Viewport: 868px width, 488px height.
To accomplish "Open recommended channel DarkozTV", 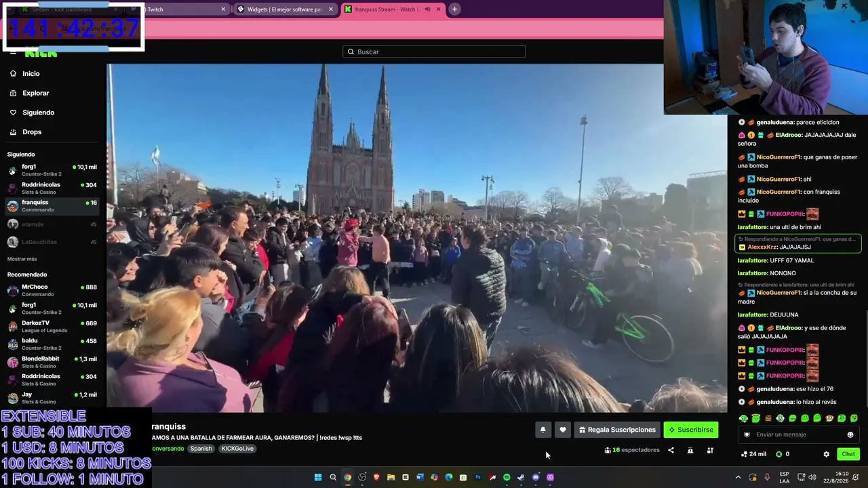I will click(x=53, y=326).
